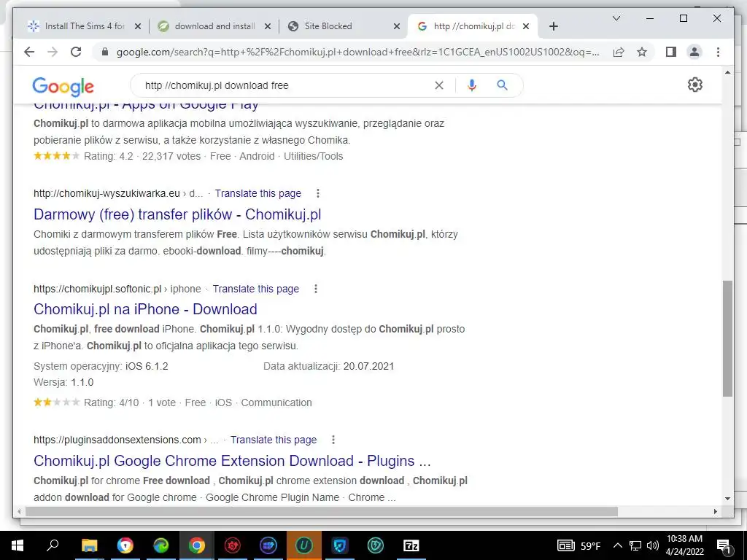
Task: Reload the current page
Action: [x=76, y=52]
